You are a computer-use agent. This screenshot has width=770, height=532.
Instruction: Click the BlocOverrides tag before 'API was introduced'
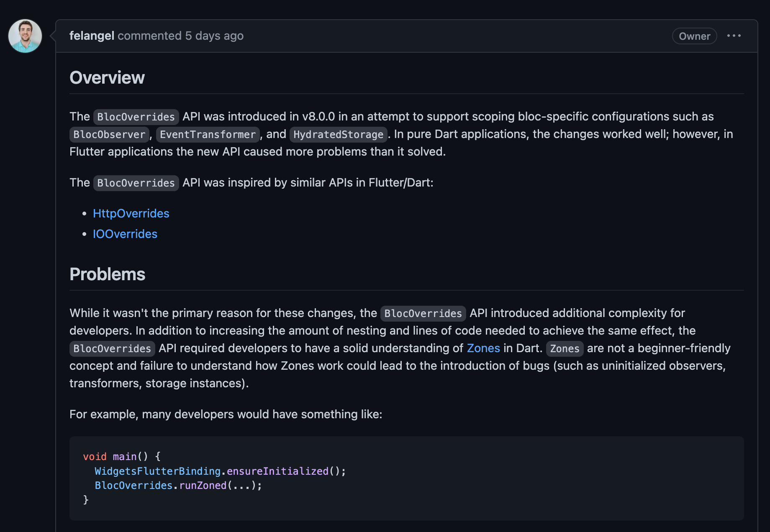coord(136,117)
